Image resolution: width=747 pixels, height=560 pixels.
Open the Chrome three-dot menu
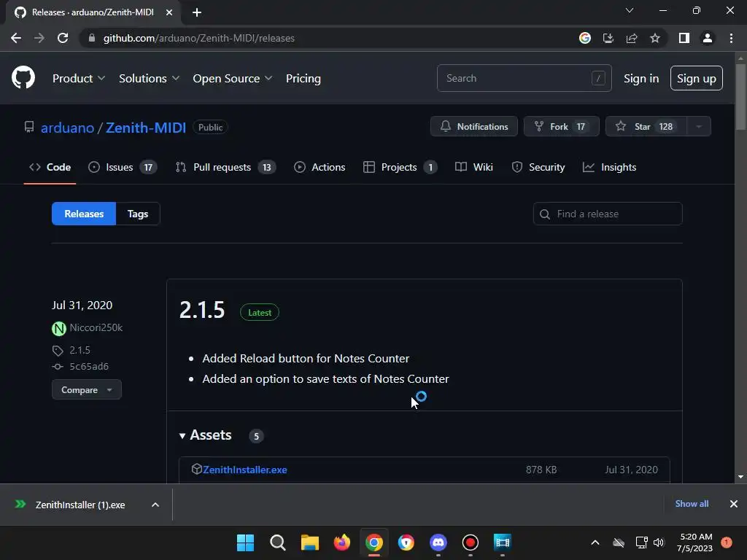tap(731, 38)
